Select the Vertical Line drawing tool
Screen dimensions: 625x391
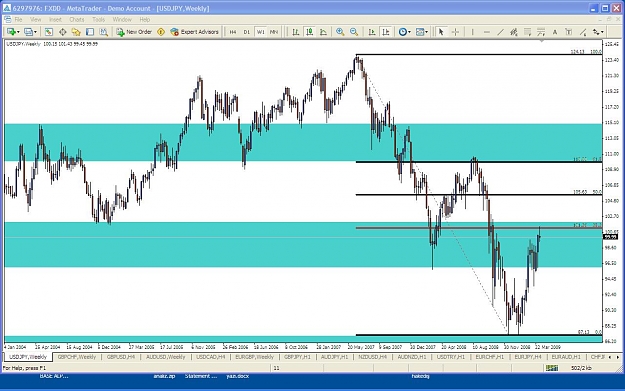(x=472, y=32)
